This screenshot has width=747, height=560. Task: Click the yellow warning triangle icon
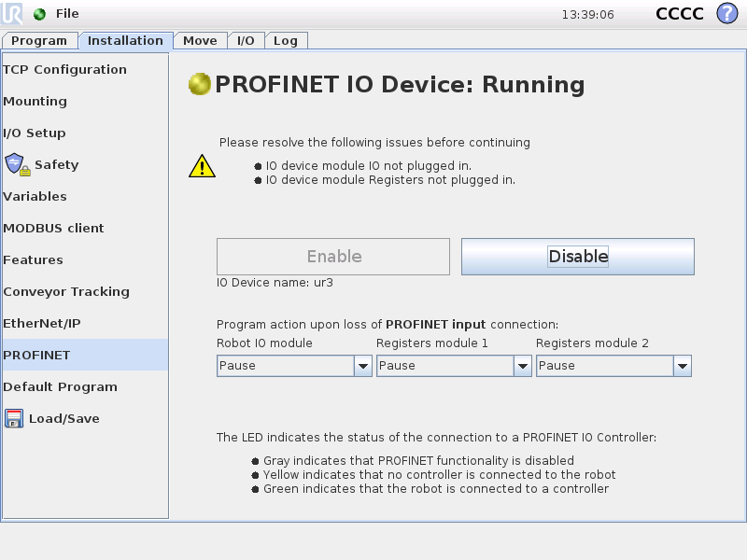click(x=202, y=166)
